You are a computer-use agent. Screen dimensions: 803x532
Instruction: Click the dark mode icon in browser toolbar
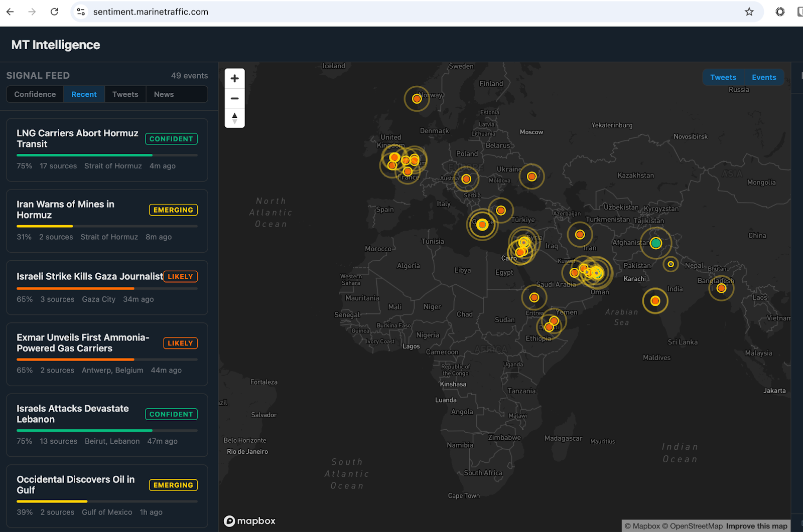779,11
